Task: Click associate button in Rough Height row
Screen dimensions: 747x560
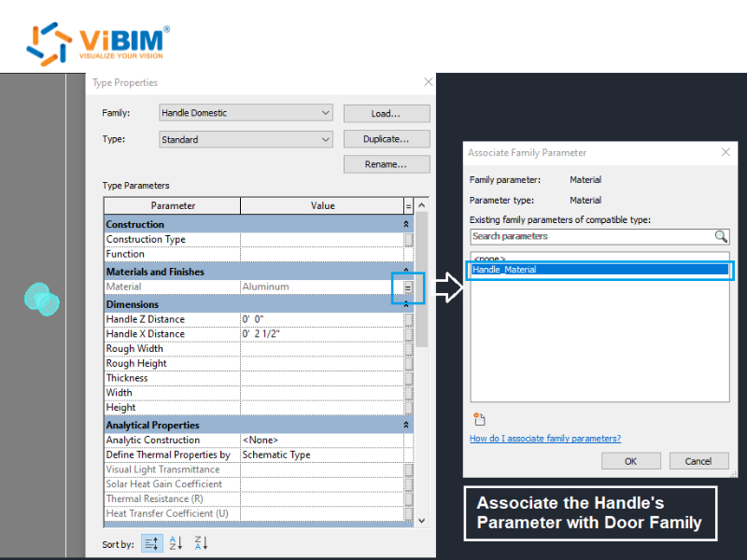Action: click(408, 364)
